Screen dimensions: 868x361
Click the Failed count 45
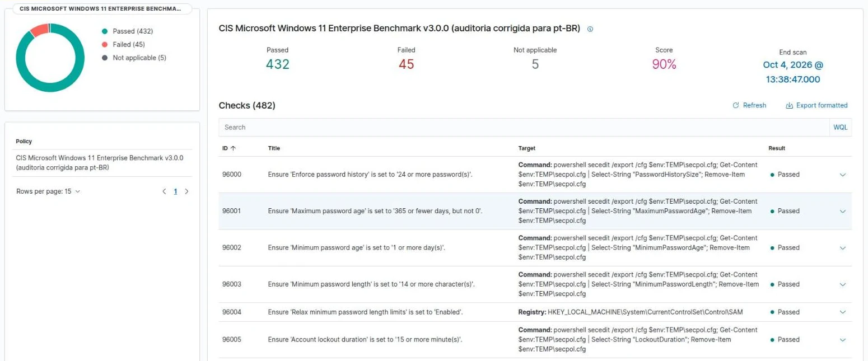pos(407,64)
